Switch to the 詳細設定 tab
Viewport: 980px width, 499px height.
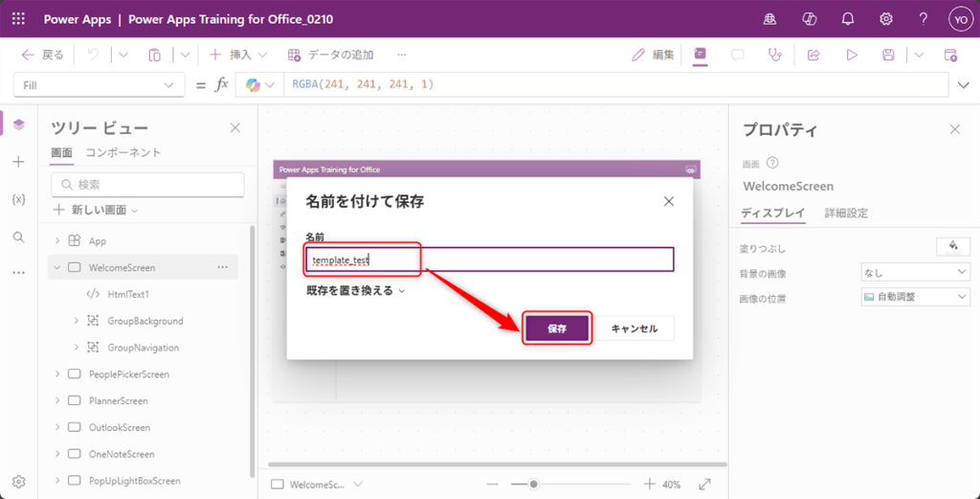point(846,213)
